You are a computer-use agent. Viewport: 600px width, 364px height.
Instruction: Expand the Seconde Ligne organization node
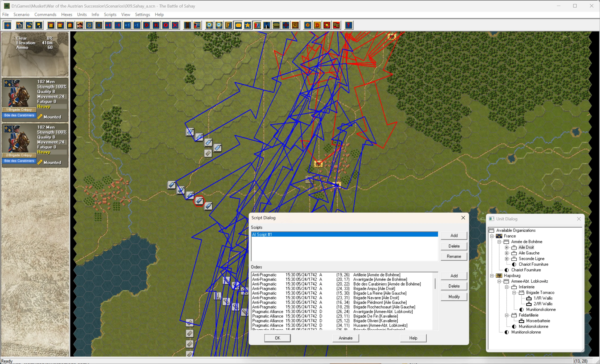click(507, 259)
